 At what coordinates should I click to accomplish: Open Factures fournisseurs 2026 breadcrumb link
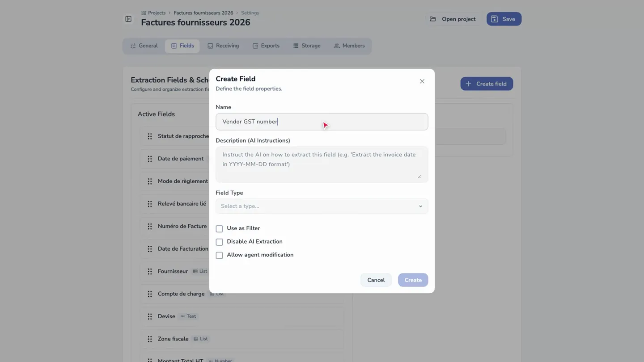click(x=203, y=13)
